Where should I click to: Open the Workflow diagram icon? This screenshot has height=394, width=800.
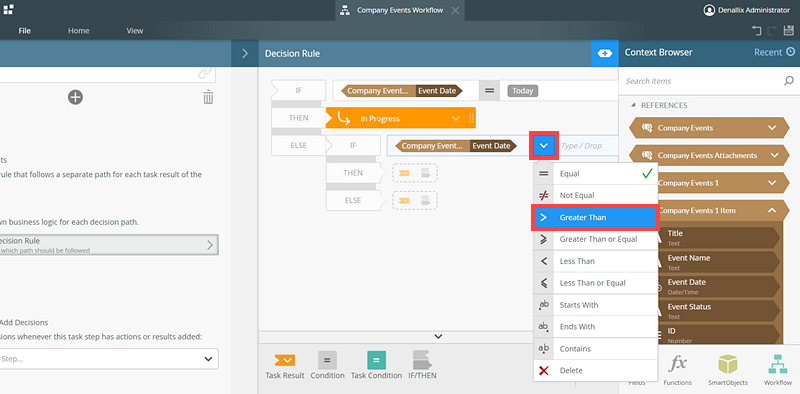(778, 364)
